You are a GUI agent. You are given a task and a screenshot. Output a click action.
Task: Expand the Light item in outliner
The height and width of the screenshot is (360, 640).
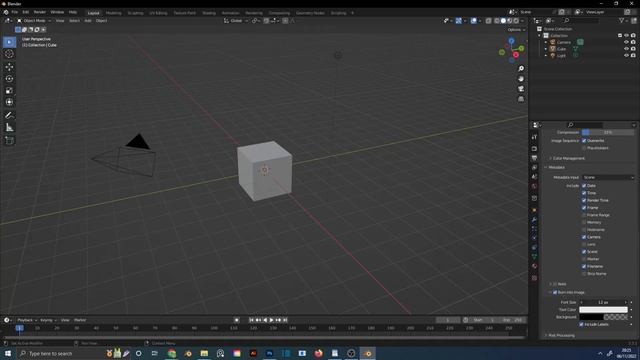[546, 56]
